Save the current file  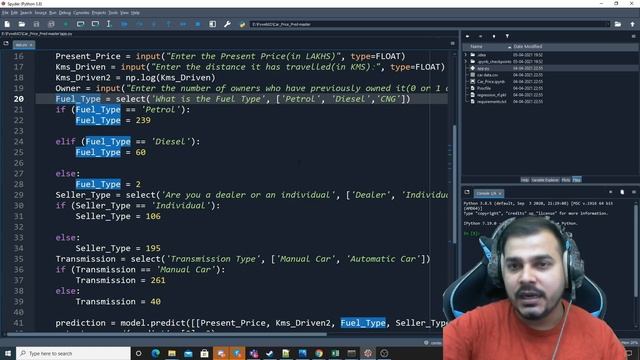[x=36, y=24]
